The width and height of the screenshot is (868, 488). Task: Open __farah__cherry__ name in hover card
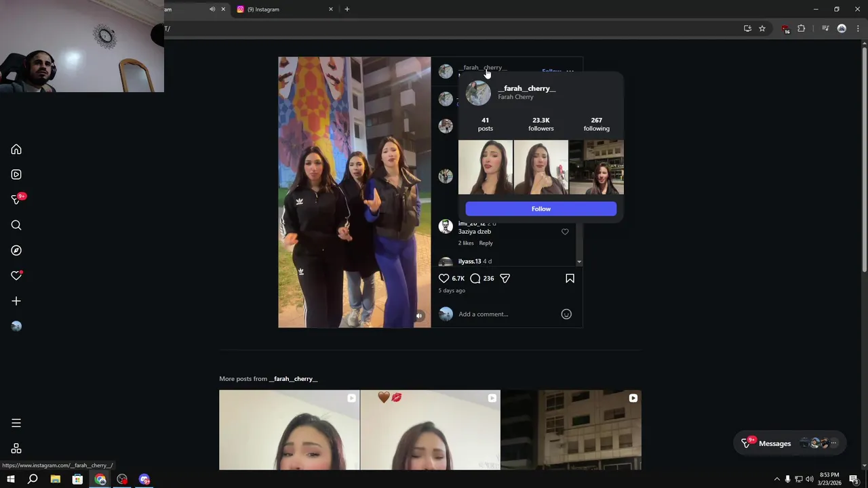526,88
